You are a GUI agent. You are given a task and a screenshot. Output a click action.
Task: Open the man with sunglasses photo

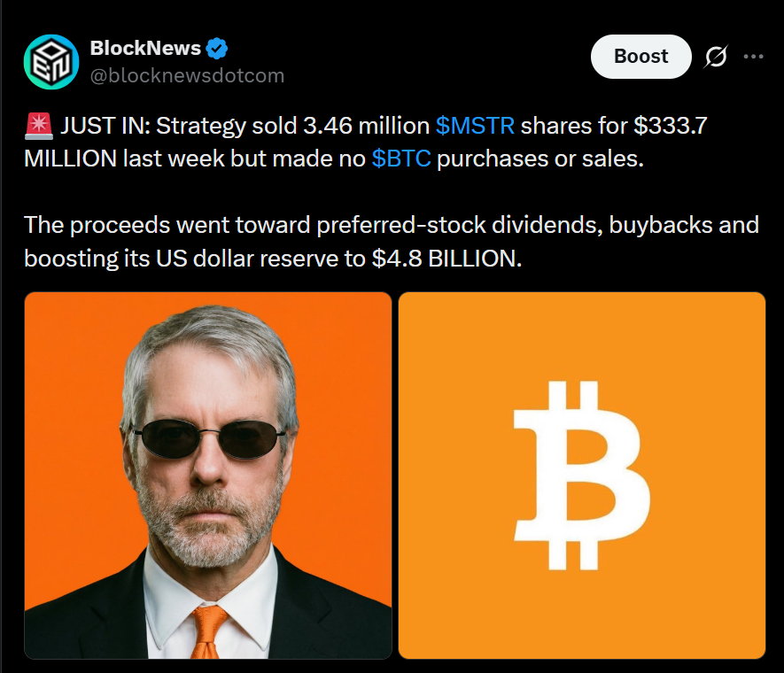(x=208, y=476)
